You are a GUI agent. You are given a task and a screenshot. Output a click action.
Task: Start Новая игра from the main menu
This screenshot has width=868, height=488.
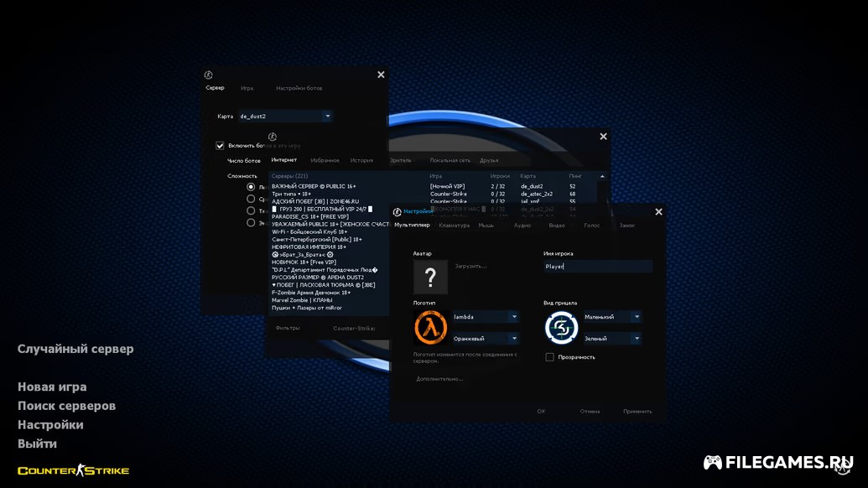(52, 387)
